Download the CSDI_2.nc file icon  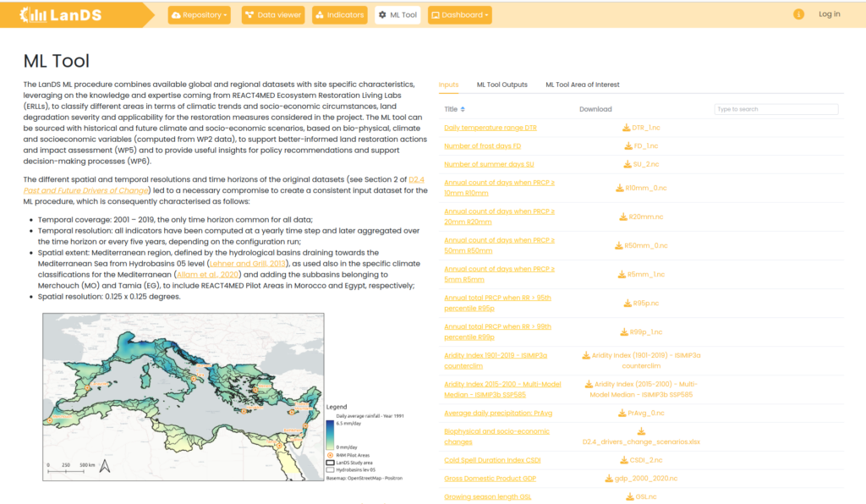[x=623, y=460]
